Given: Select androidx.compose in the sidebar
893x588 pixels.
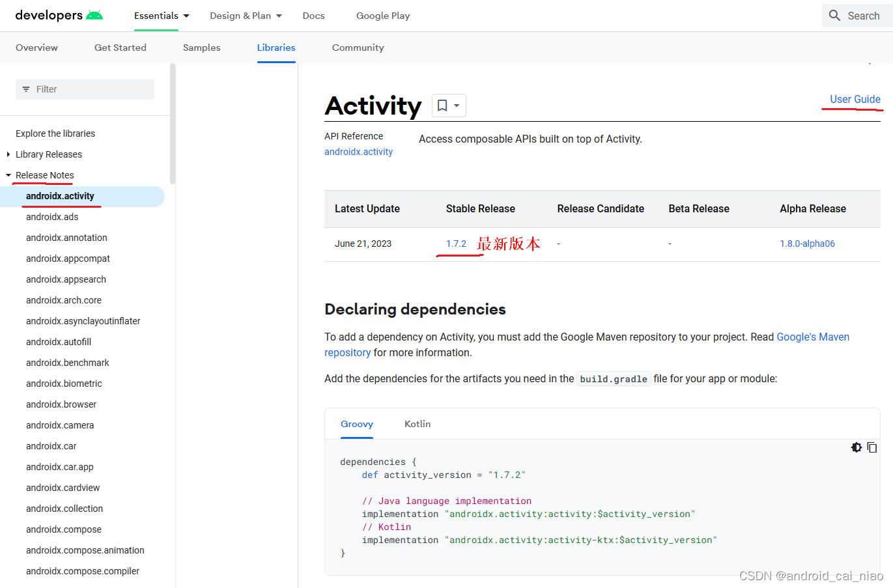Looking at the screenshot, I should pyautogui.click(x=64, y=529).
